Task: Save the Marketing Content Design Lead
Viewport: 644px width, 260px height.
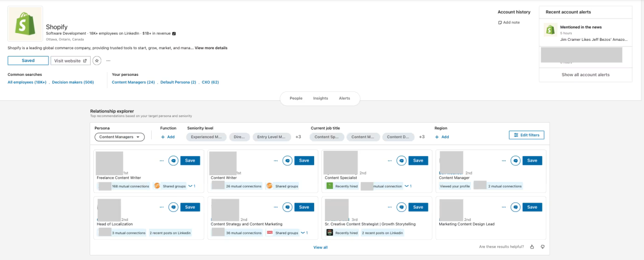Action: (532, 207)
